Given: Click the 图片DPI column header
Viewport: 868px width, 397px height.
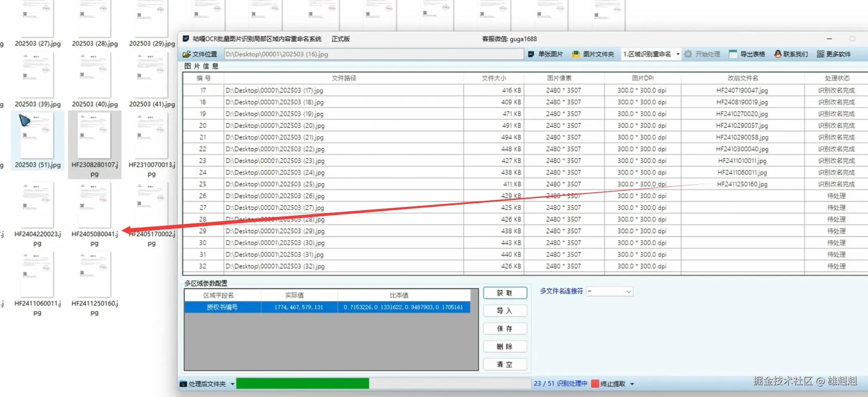Looking at the screenshot, I should 643,78.
